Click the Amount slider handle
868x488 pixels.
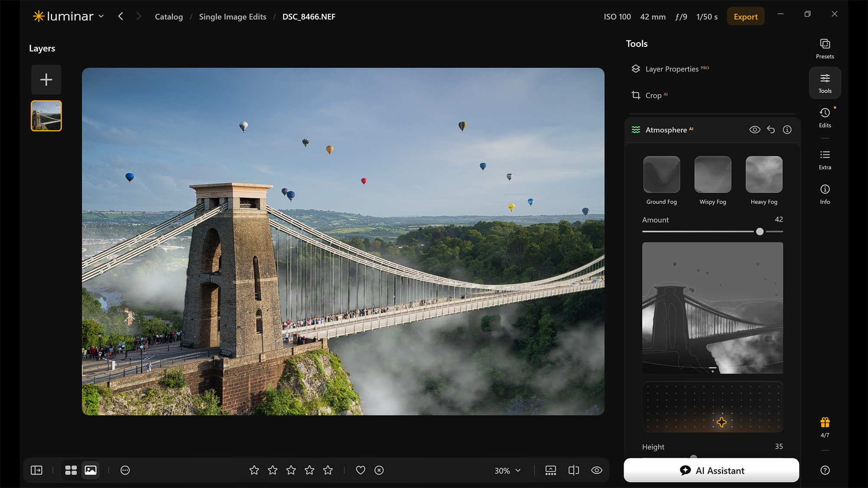pos(759,232)
